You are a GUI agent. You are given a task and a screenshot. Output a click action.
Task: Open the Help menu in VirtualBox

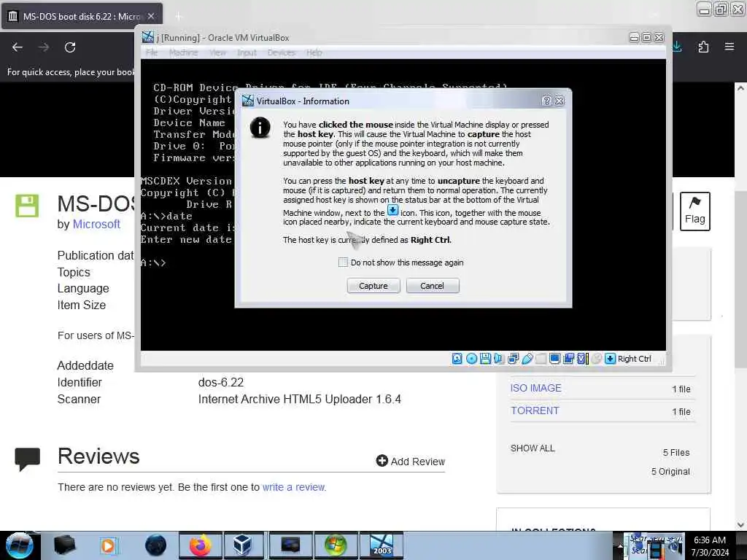pos(314,52)
